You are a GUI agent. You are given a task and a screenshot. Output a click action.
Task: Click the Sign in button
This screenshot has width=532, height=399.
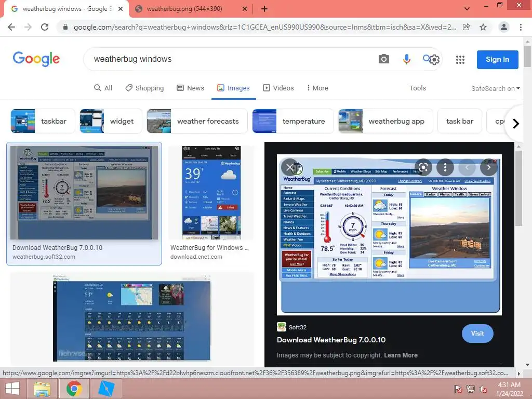point(497,59)
